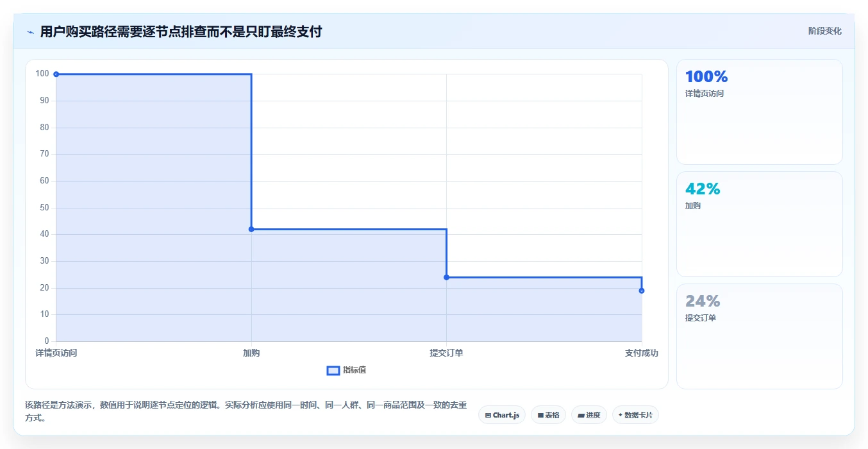Viewport: 868px width, 449px height.
Task: Click the 支付成功 data point at chart end
Action: [x=642, y=291]
